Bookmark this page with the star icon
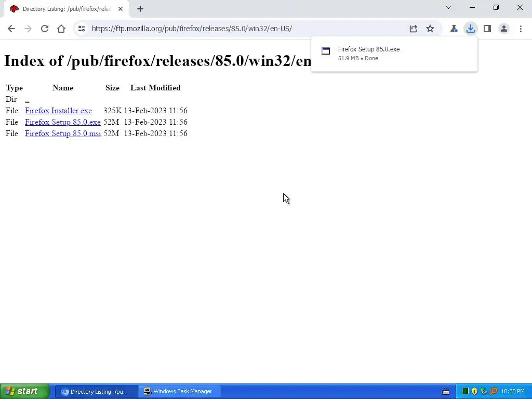Image resolution: width=532 pixels, height=399 pixels. click(430, 29)
